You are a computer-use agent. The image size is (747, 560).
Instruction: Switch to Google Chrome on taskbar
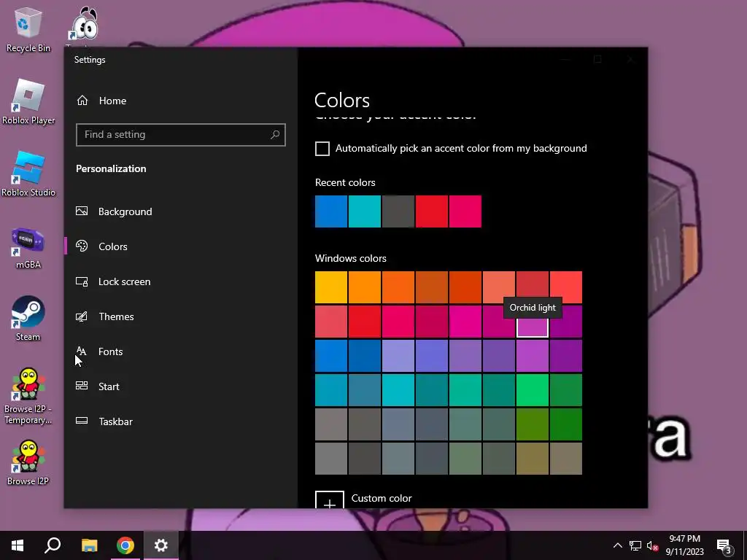pyautogui.click(x=125, y=545)
